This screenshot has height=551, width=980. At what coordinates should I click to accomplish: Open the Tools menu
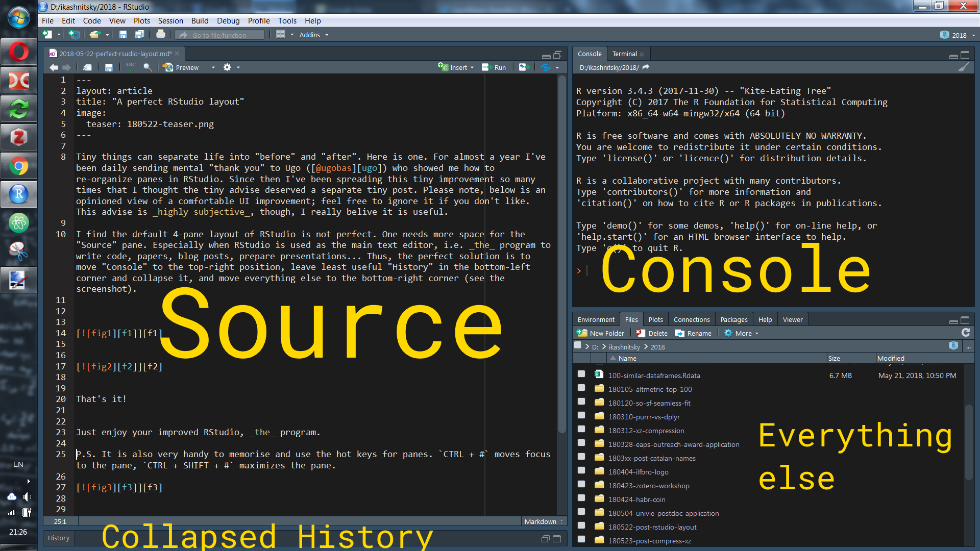coord(287,21)
